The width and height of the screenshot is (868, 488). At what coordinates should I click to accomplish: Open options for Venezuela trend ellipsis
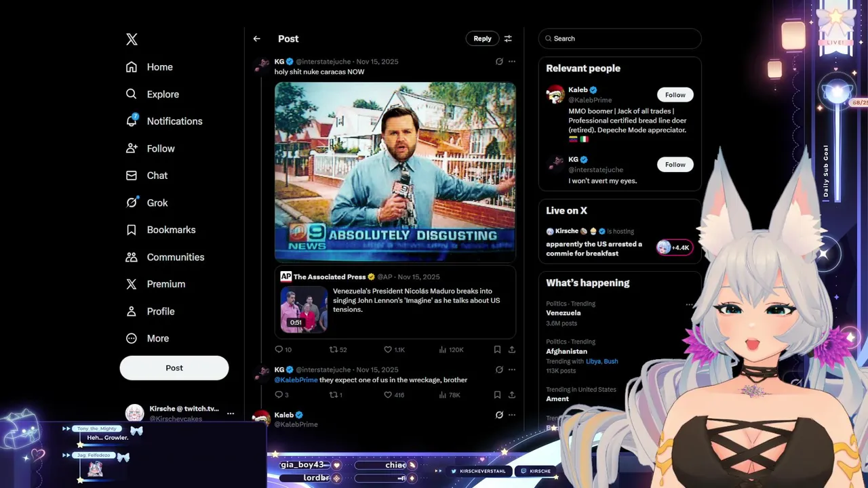[x=690, y=304]
